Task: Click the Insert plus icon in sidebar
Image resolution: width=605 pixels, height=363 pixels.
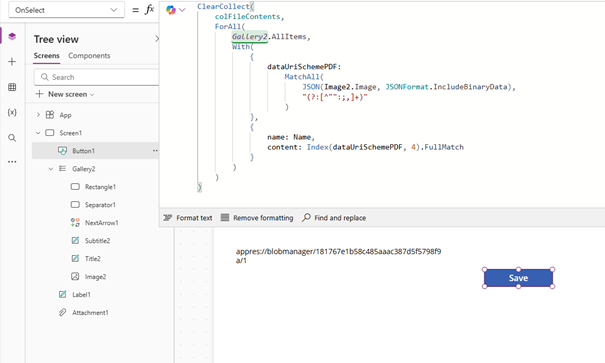Action: click(12, 62)
